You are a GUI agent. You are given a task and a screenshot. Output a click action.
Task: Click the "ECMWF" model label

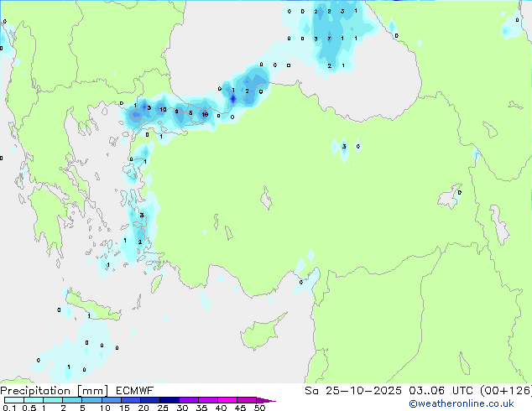point(135,391)
